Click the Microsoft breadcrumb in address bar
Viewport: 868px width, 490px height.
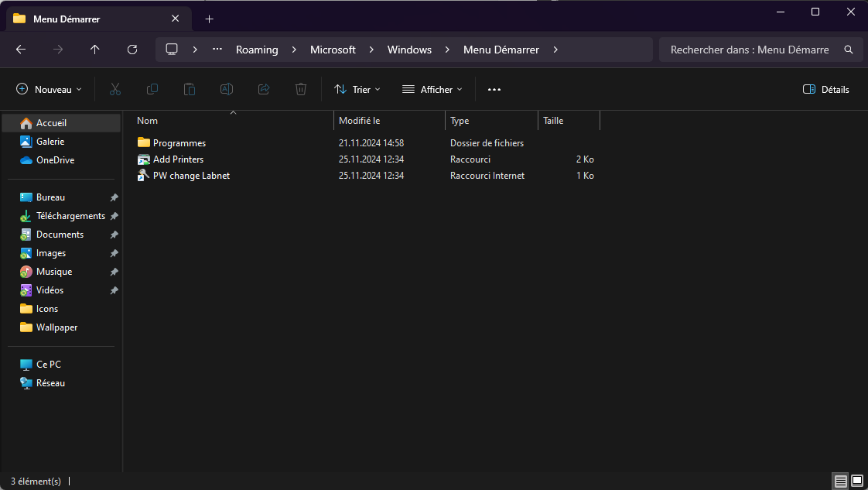[333, 50]
